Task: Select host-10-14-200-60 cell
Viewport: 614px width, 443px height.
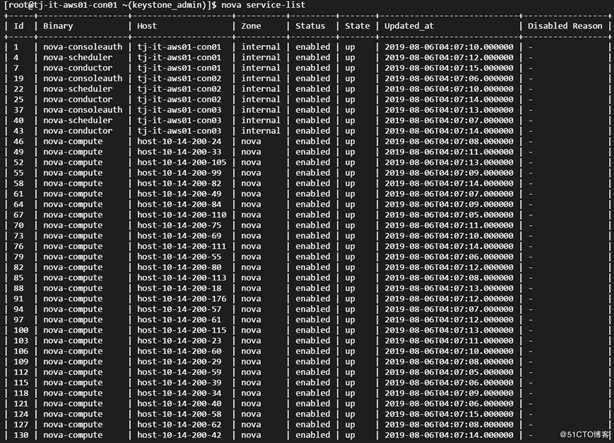Action: click(179, 351)
